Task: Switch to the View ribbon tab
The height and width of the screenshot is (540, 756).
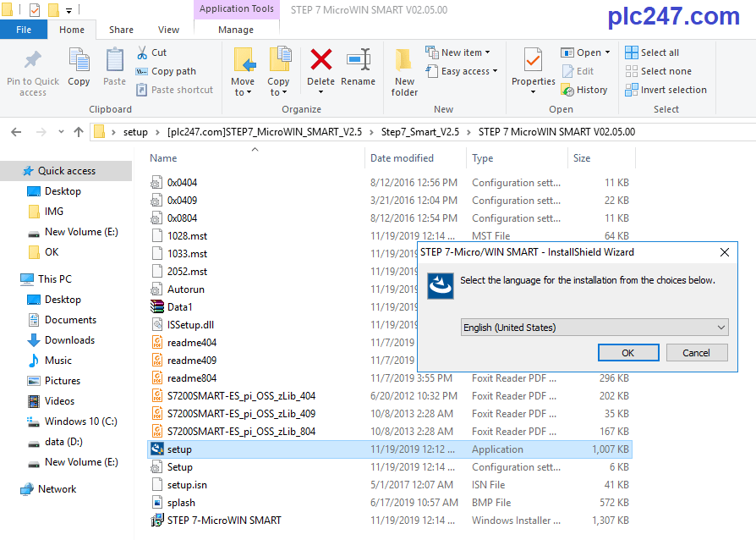Action: pos(168,30)
